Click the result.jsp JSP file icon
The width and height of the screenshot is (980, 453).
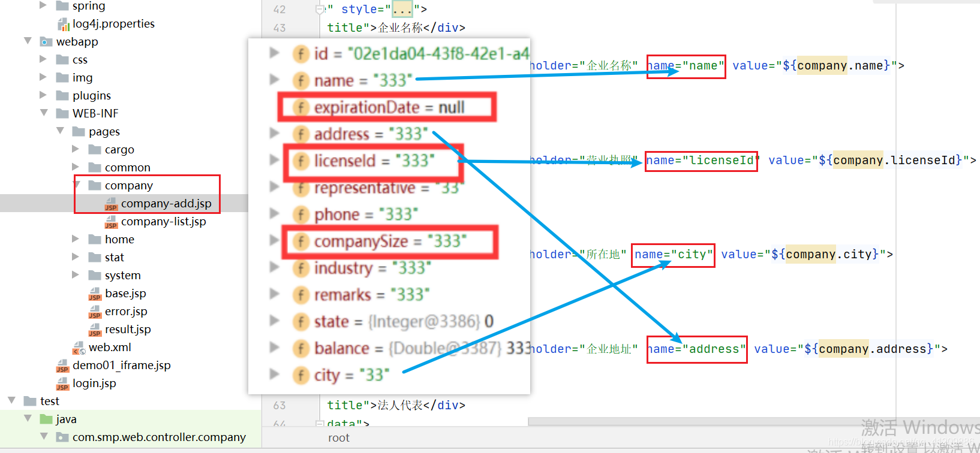(95, 330)
